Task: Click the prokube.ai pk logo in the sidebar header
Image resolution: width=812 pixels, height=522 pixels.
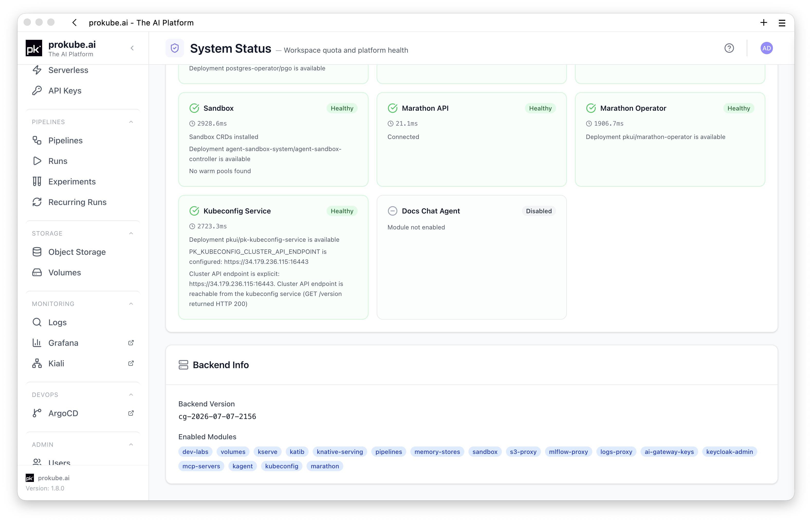Action: coord(34,48)
